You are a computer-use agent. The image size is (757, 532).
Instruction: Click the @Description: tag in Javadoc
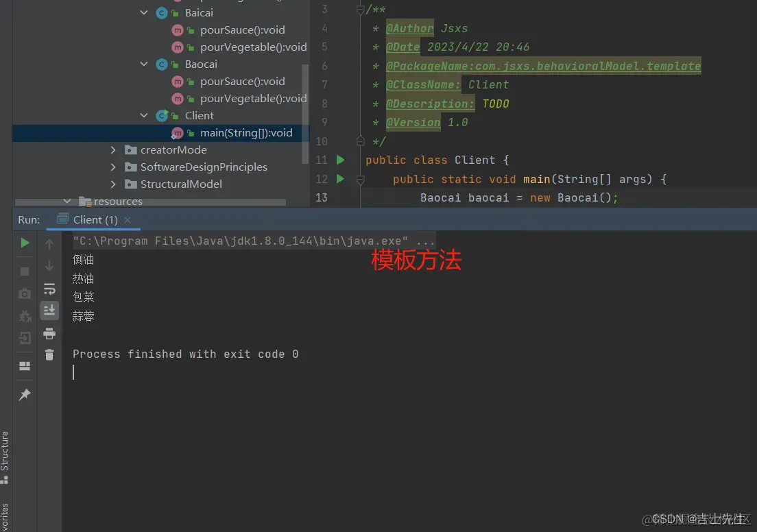coord(430,104)
